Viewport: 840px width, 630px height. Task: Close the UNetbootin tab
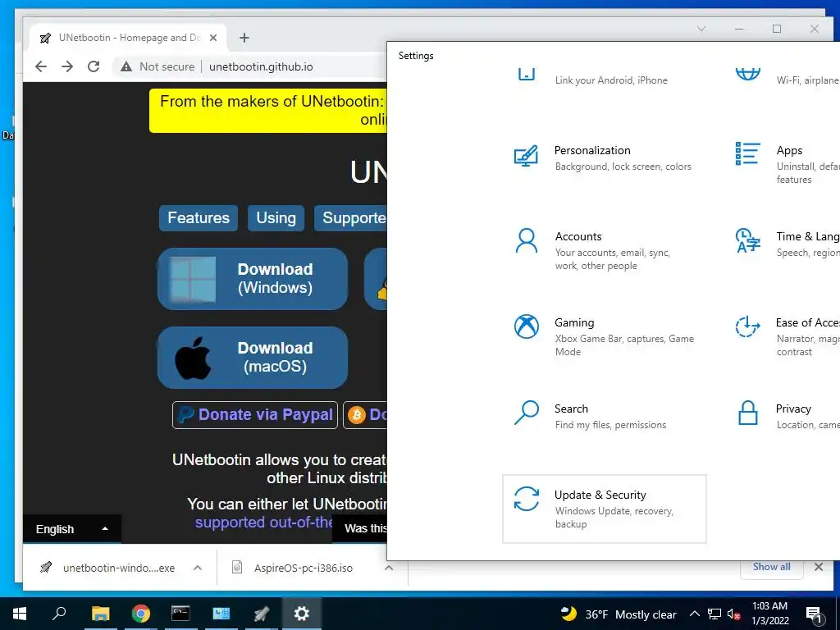pos(213,38)
